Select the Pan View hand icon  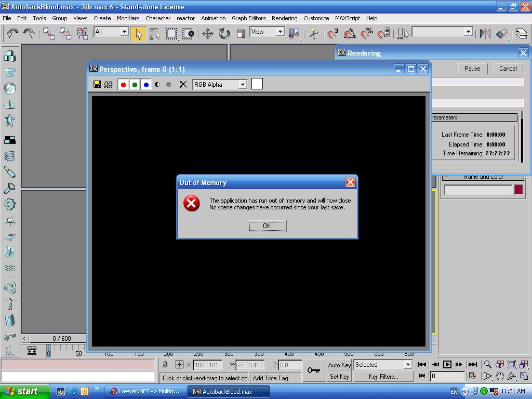click(500, 376)
